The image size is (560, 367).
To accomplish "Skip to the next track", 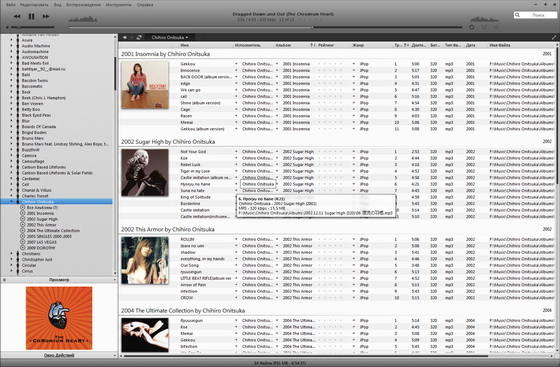I will (x=46, y=16).
